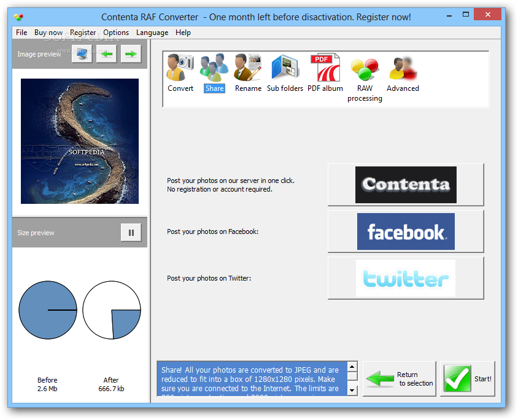Click 'Post your photos on Facebook:' text
Screen dimensions: 518x420
click(212, 231)
